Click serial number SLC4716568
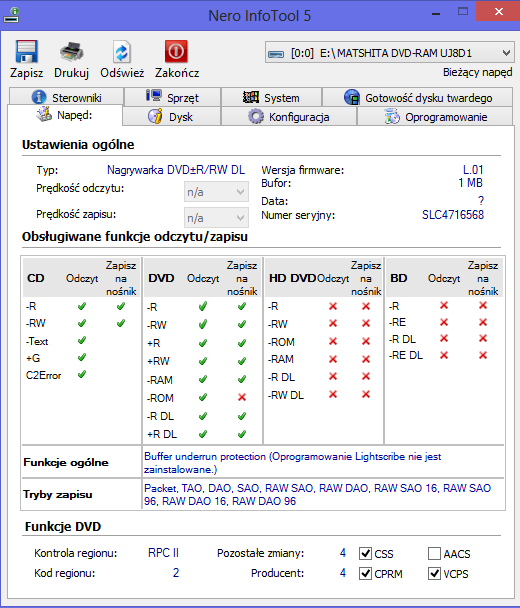Viewport: 520px width, 608px height. pos(453,215)
